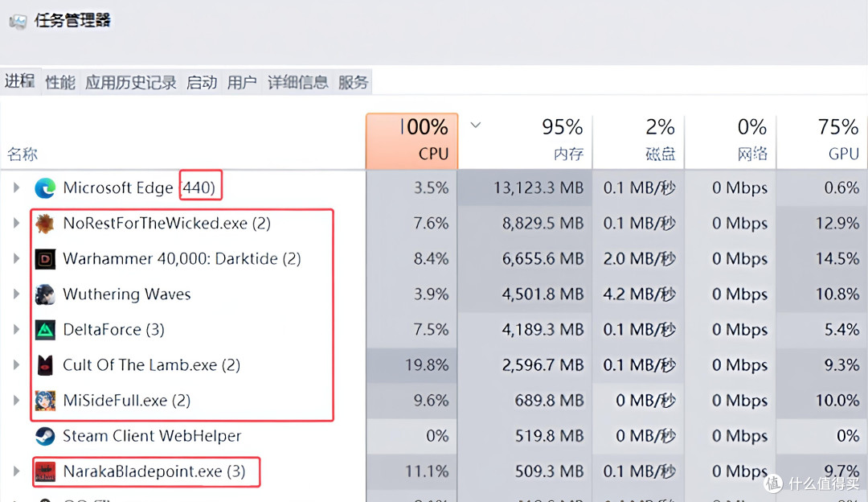Expand the DeltaForce process group
The width and height of the screenshot is (868, 502).
[17, 330]
